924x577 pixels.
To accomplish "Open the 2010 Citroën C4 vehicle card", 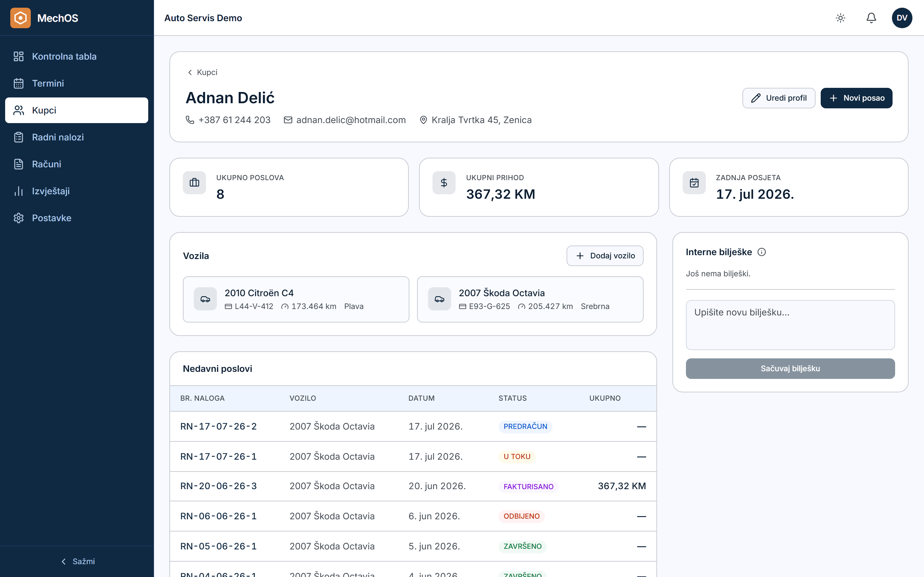I will [296, 300].
